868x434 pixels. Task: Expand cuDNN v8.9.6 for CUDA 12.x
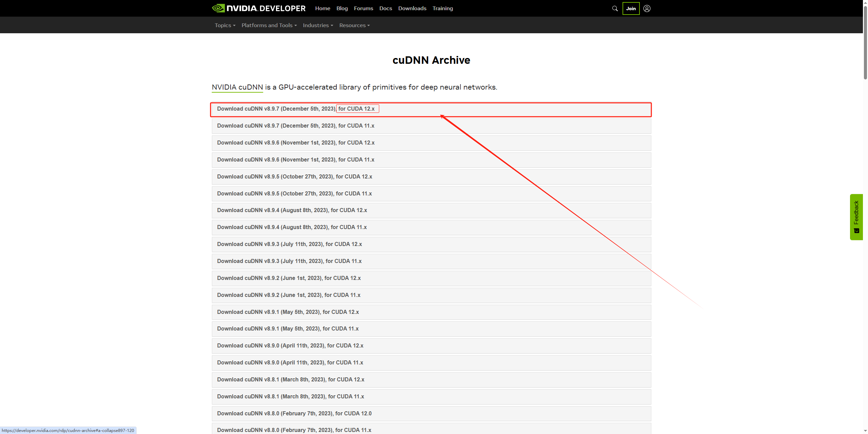(x=431, y=143)
